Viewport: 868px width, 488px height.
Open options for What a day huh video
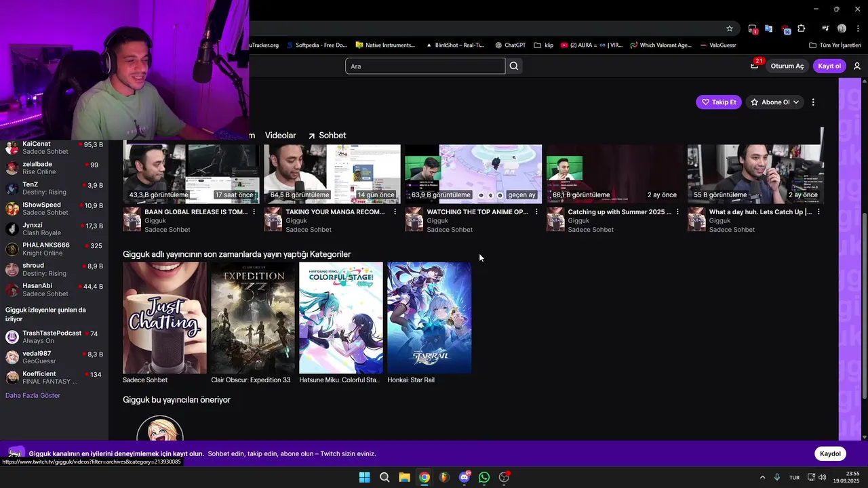(x=818, y=212)
